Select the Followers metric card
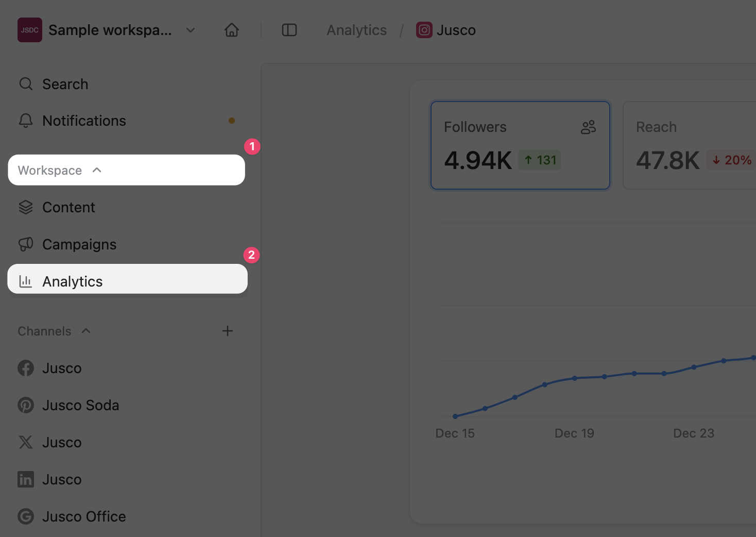Screen dimensions: 756x537 coord(520,145)
